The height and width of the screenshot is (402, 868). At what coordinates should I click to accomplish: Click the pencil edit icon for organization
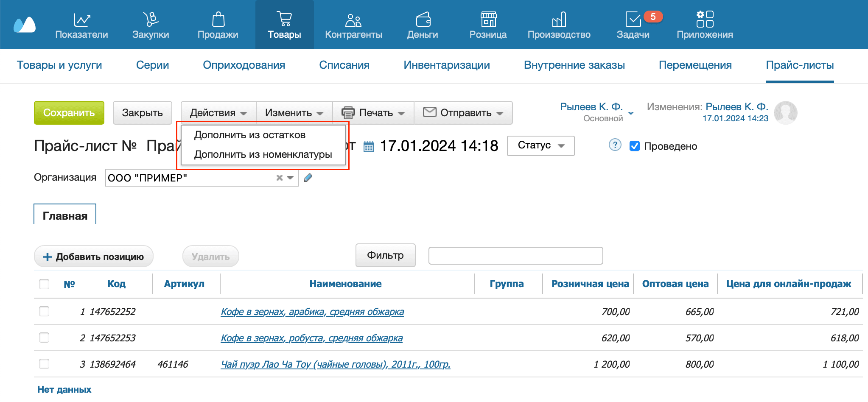(x=308, y=178)
